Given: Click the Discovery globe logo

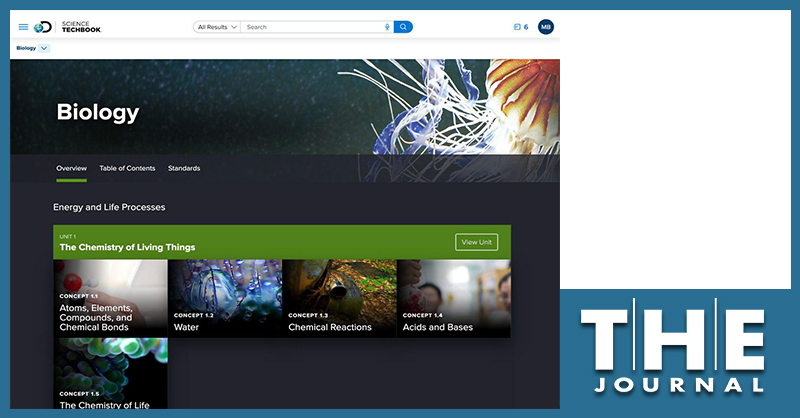Looking at the screenshot, I should [42, 27].
